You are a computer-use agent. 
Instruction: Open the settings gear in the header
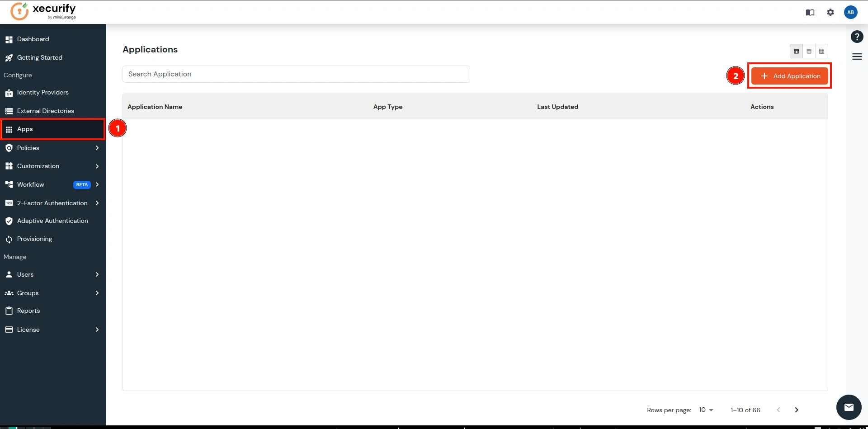[830, 12]
